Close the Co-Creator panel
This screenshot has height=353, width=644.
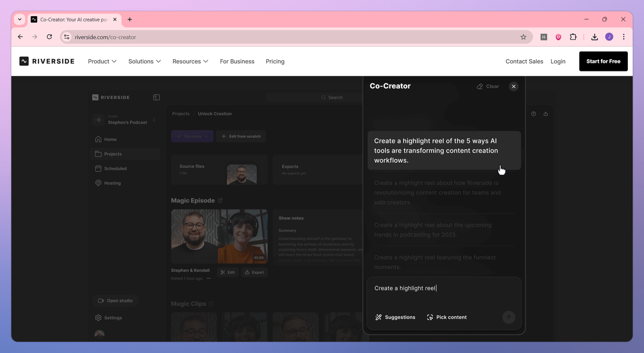point(514,87)
